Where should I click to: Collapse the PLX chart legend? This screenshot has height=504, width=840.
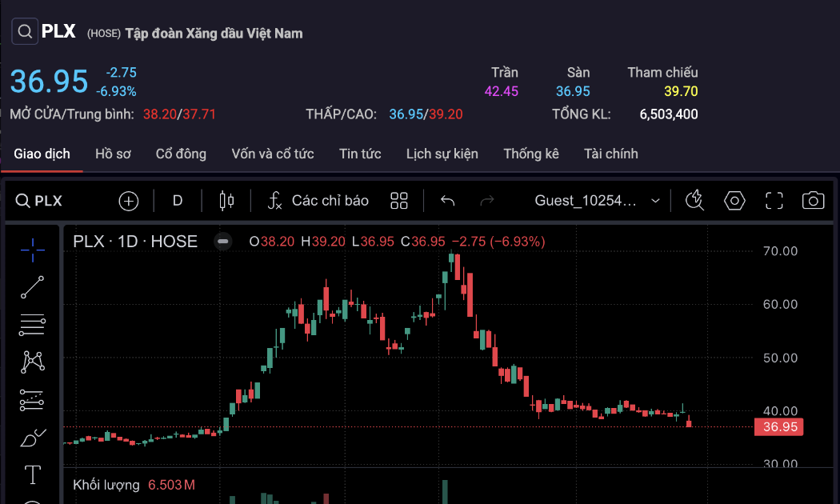tap(223, 242)
